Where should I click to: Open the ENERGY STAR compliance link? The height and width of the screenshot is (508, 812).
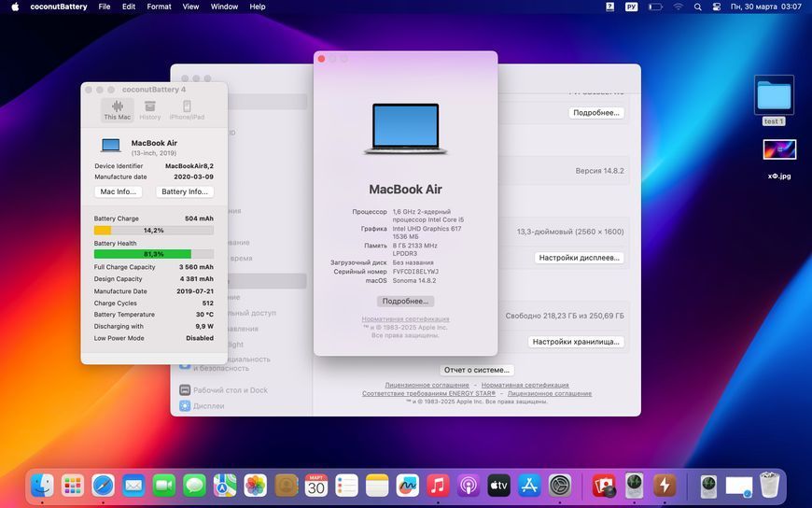tap(428, 393)
